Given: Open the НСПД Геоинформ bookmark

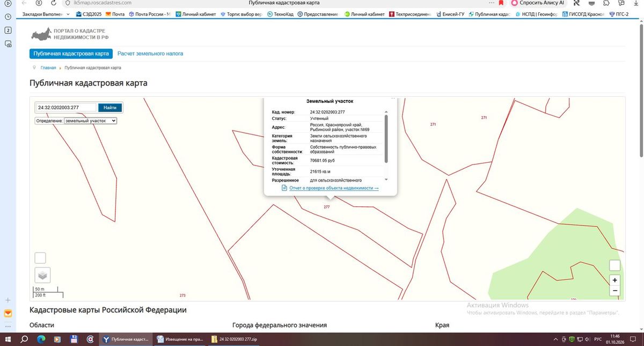Looking at the screenshot, I should pyautogui.click(x=536, y=14).
